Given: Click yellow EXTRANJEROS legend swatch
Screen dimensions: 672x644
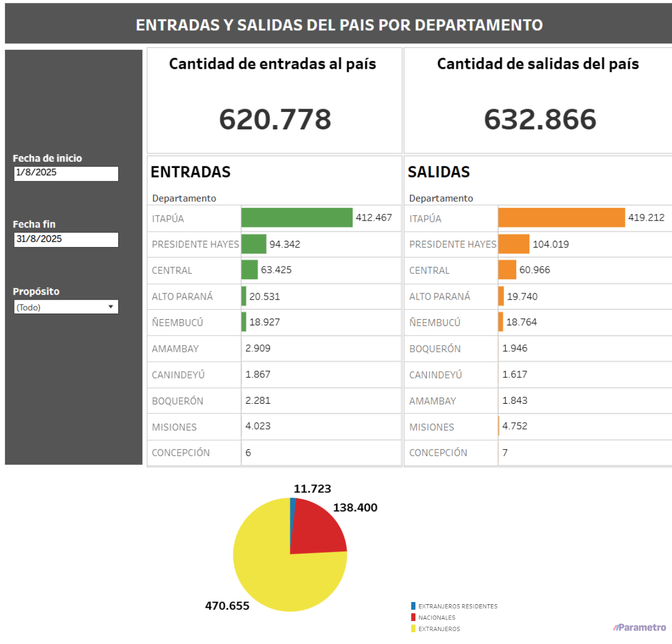Looking at the screenshot, I should (413, 628).
